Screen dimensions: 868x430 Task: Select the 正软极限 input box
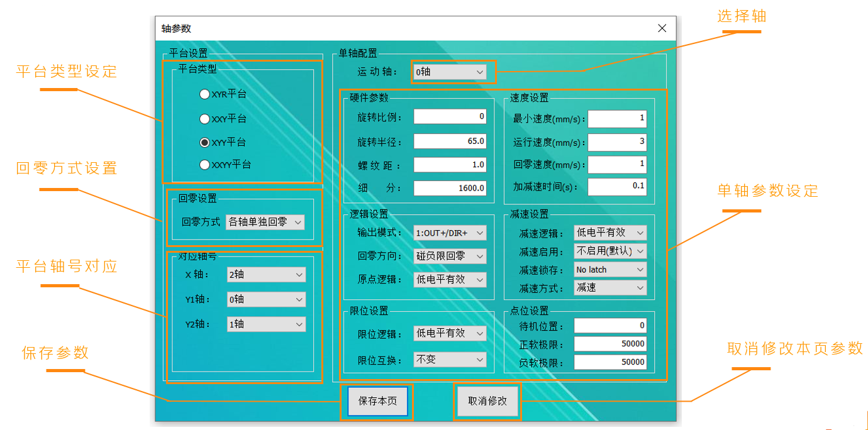[x=610, y=344]
